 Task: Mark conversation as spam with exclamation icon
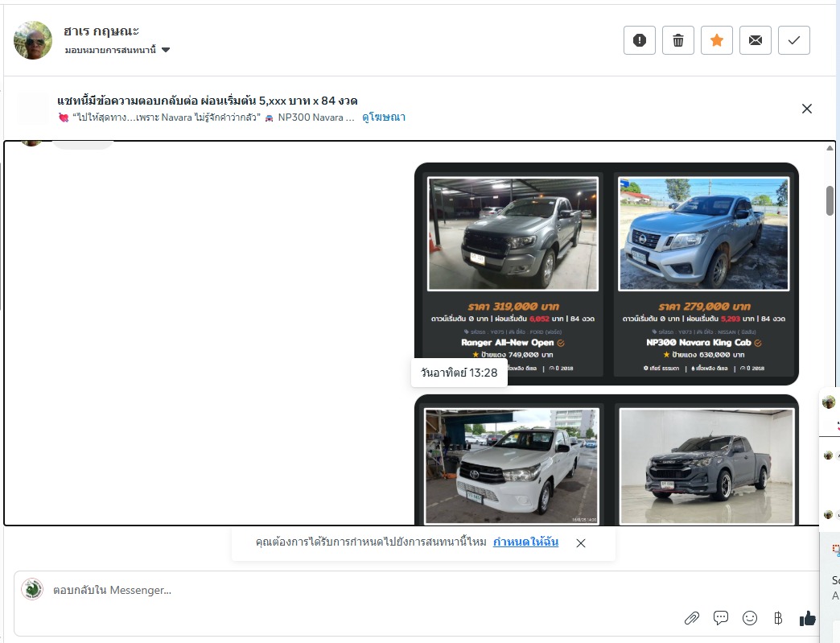point(639,40)
